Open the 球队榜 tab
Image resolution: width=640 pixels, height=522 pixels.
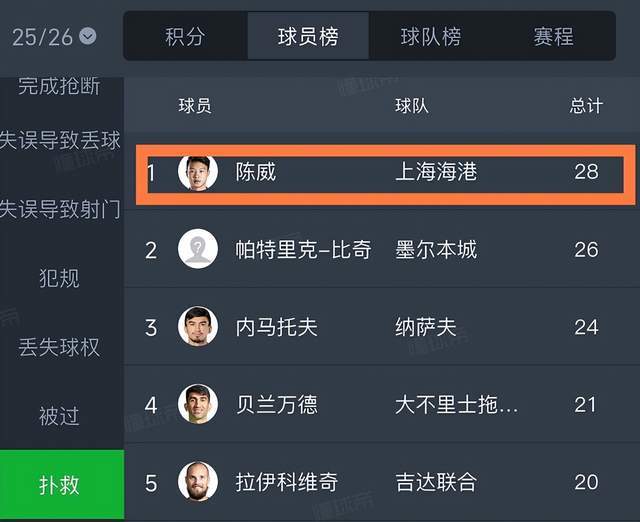click(431, 37)
